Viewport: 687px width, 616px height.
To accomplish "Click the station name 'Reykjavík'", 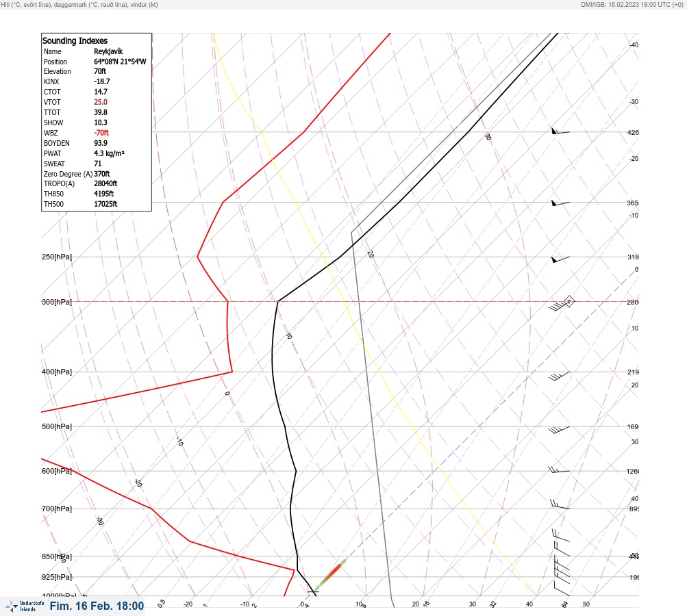I will (x=108, y=51).
